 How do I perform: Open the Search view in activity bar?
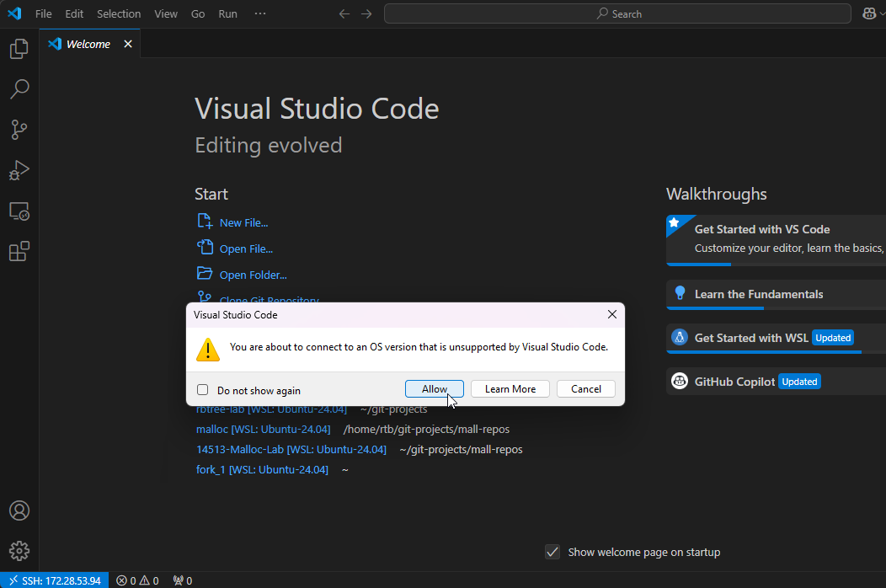pos(19,89)
